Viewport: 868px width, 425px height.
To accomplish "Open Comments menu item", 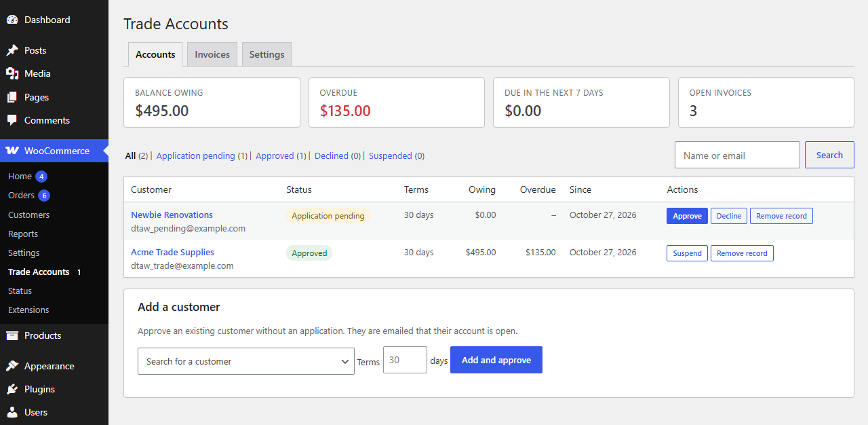I will 54,120.
